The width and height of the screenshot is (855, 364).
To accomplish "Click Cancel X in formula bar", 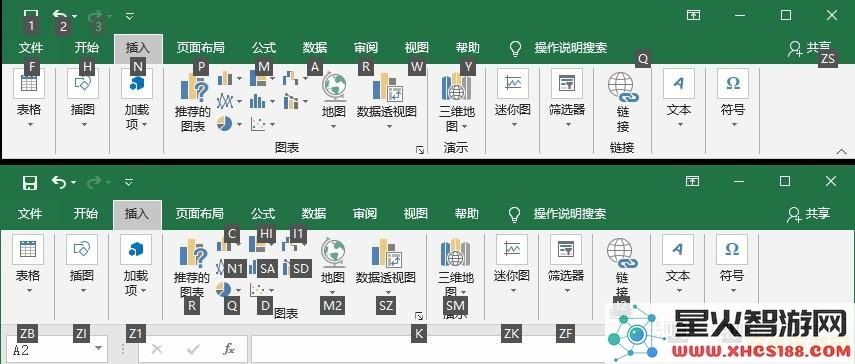I will coord(156,349).
